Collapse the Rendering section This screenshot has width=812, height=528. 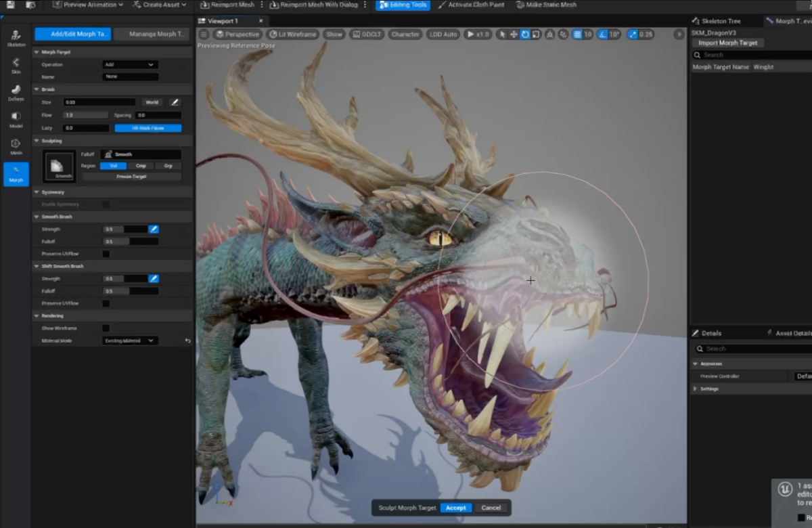coord(37,315)
